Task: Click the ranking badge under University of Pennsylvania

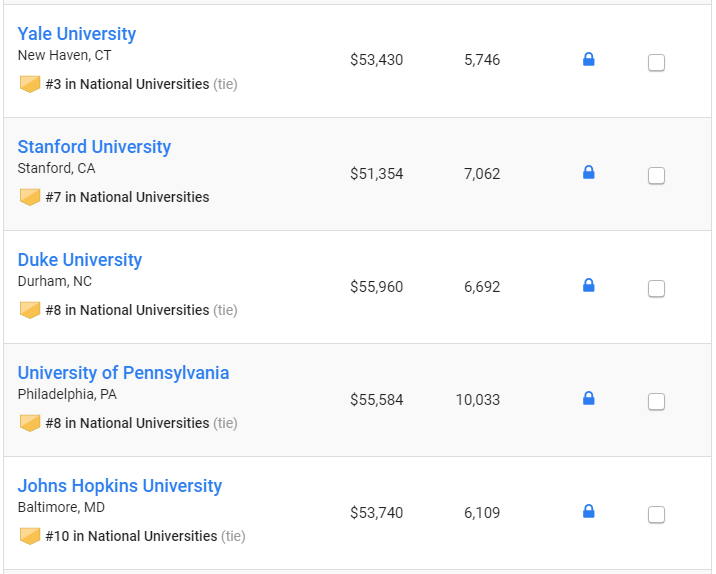Action: tap(30, 423)
